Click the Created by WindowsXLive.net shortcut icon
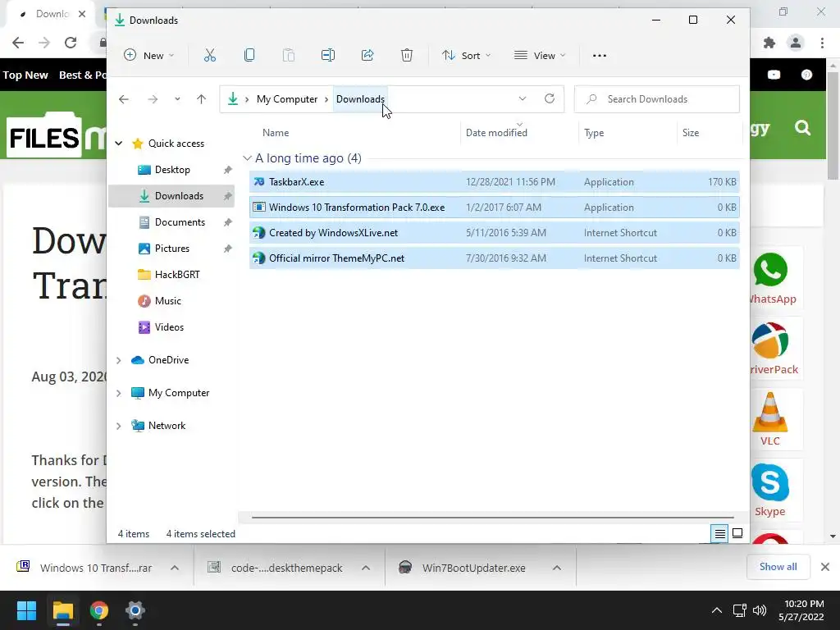840x630 pixels. click(x=258, y=232)
